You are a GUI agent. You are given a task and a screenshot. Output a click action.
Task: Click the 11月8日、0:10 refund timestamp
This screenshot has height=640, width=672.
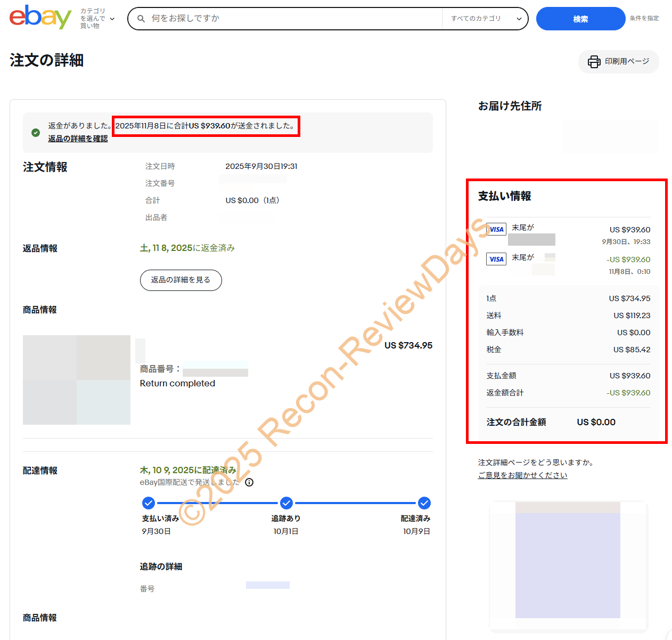[x=630, y=272]
